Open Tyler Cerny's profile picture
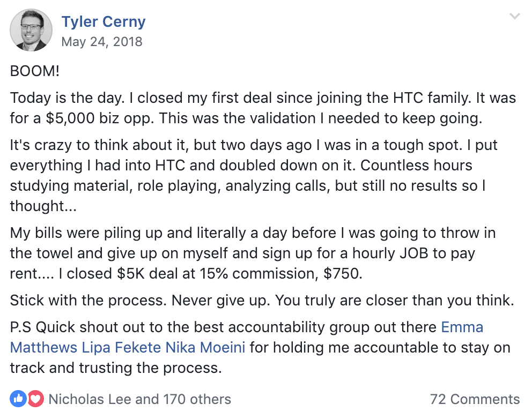The height and width of the screenshot is (419, 532). point(31,30)
